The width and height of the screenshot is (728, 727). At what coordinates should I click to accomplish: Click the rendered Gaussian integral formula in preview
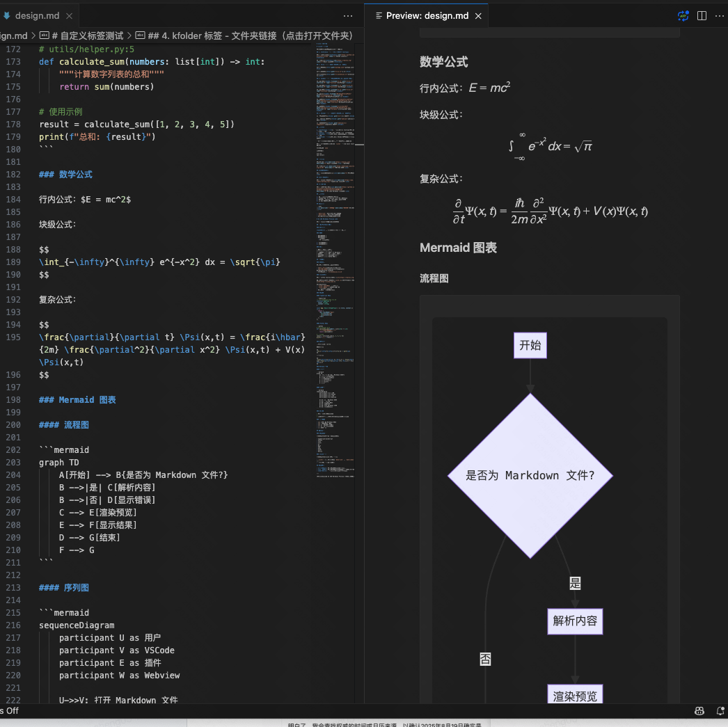[551, 146]
